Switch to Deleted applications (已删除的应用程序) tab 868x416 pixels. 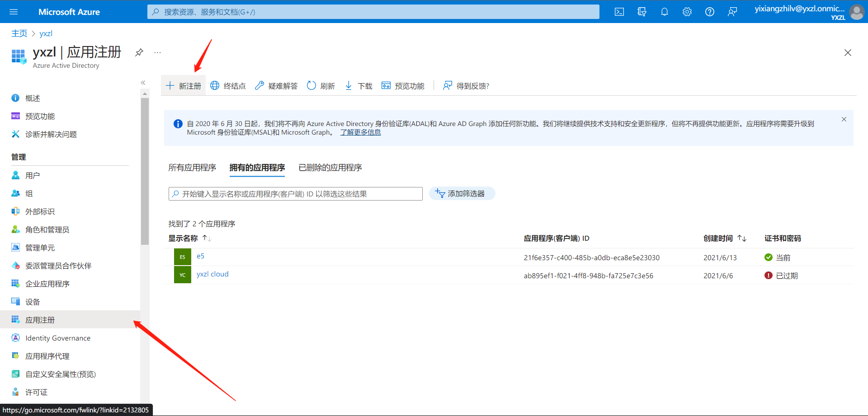click(330, 168)
